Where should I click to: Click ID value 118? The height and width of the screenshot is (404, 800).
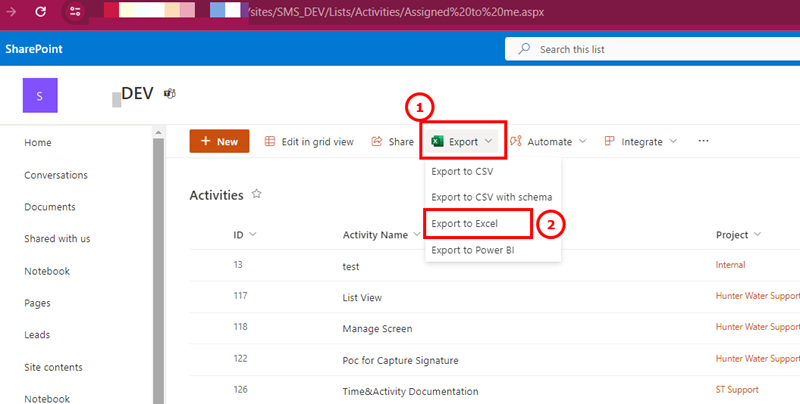coord(240,327)
